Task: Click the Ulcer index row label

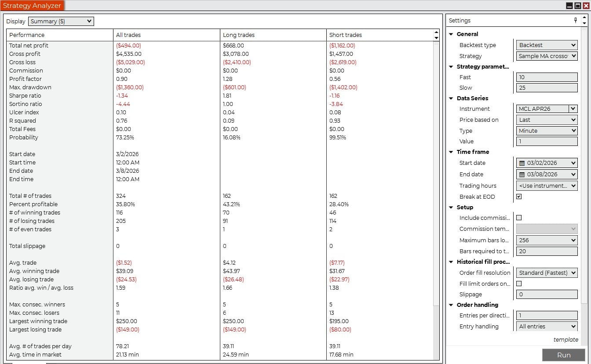Action: point(24,112)
